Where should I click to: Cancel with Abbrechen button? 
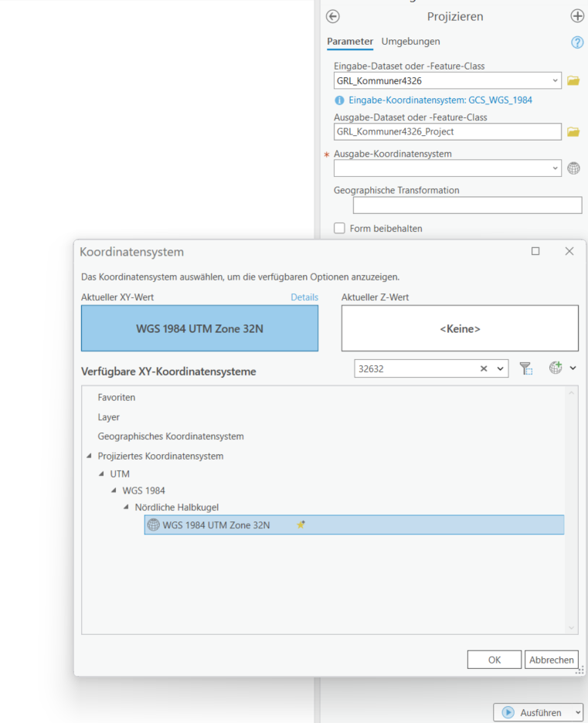[552, 660]
